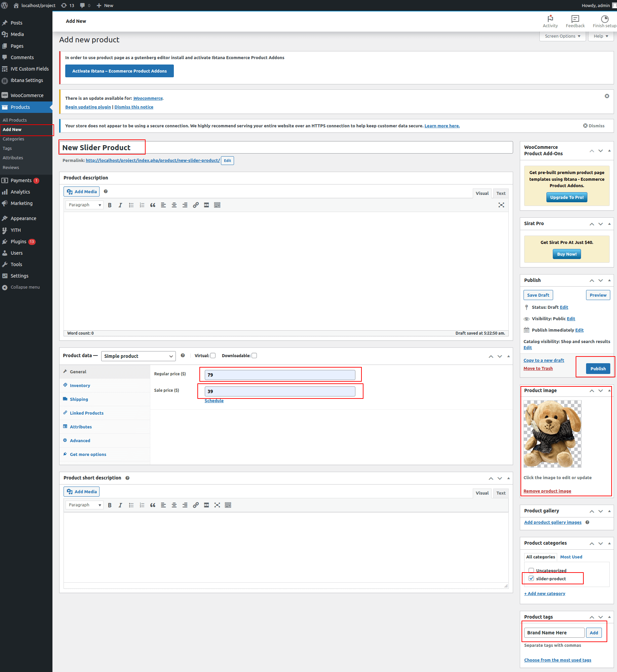This screenshot has width=617, height=672.
Task: Switch to Inventory tab in Product data
Action: tap(80, 385)
